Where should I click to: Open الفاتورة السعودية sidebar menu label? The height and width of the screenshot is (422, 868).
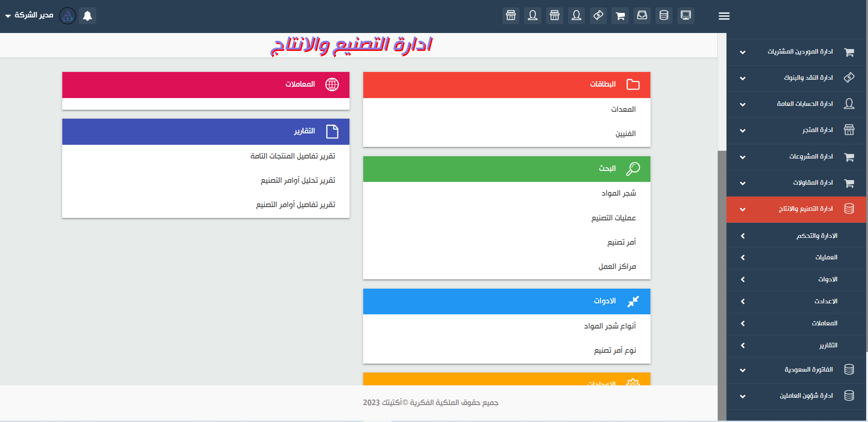tap(808, 370)
